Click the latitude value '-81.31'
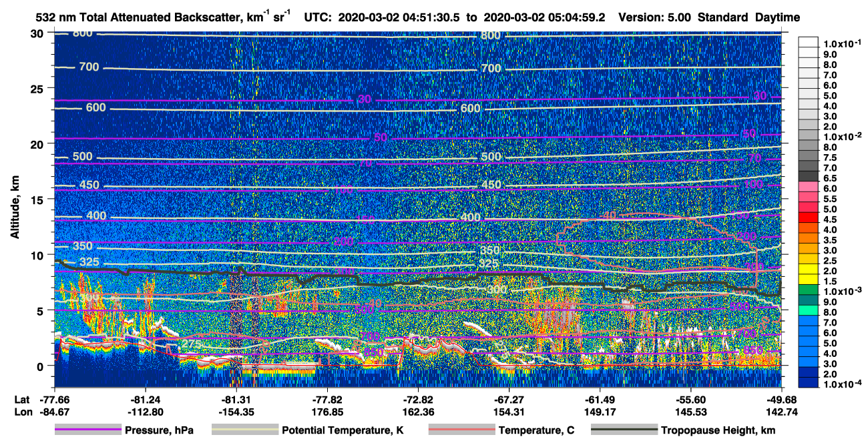The height and width of the screenshot is (445, 868). [236, 400]
